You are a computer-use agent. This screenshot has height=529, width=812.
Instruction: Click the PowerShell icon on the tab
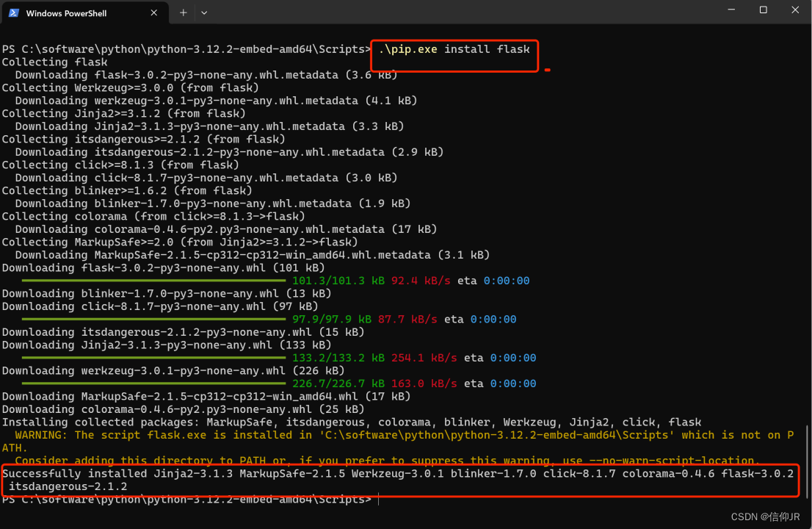(x=15, y=12)
